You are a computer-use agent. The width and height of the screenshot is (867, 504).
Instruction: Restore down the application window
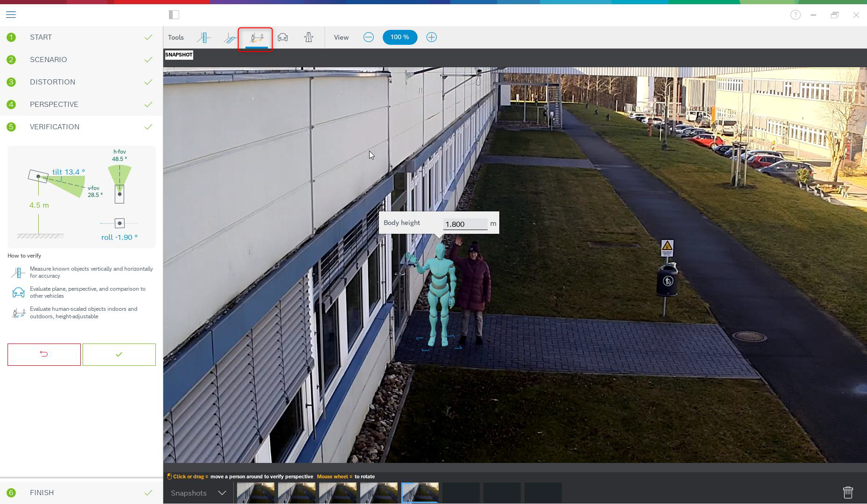[835, 15]
